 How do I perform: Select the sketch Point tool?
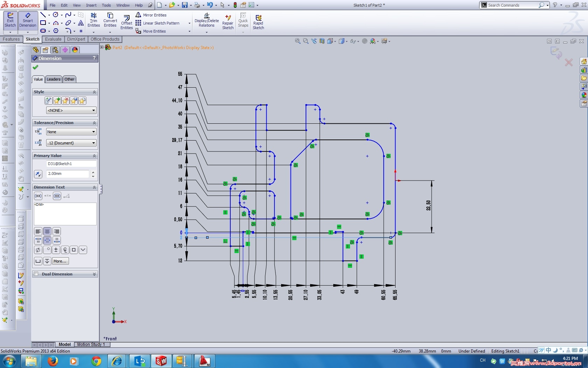pyautogui.click(x=81, y=31)
